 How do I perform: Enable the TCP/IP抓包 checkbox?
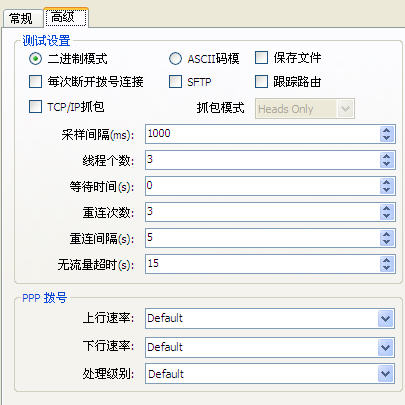[35, 107]
